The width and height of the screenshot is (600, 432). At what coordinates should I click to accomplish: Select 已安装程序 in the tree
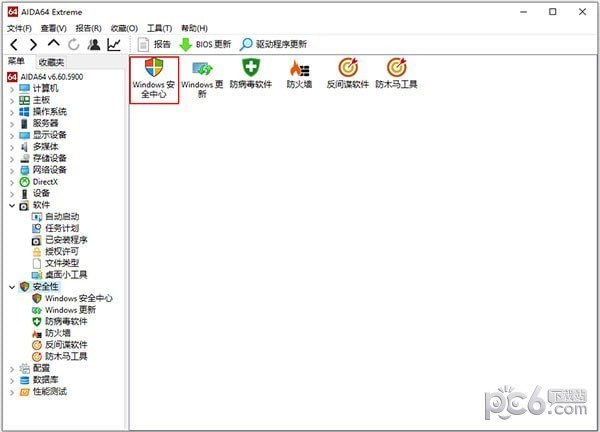pos(60,240)
